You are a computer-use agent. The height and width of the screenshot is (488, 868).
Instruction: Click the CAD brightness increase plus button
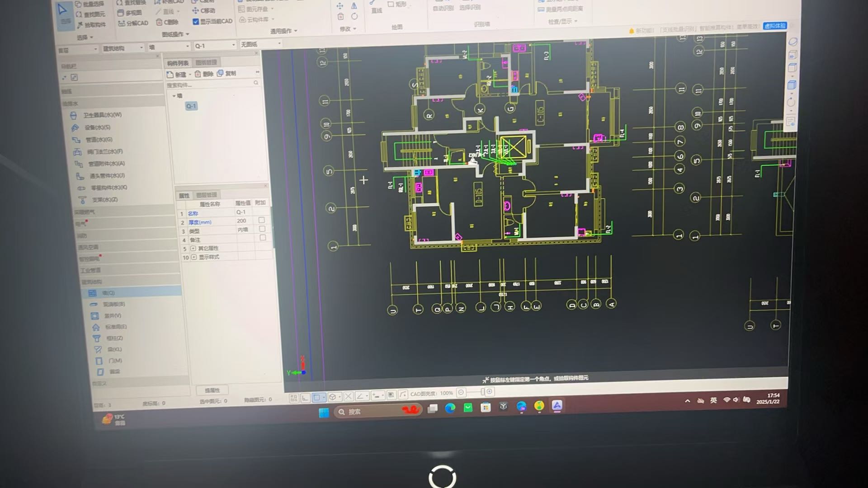(489, 392)
